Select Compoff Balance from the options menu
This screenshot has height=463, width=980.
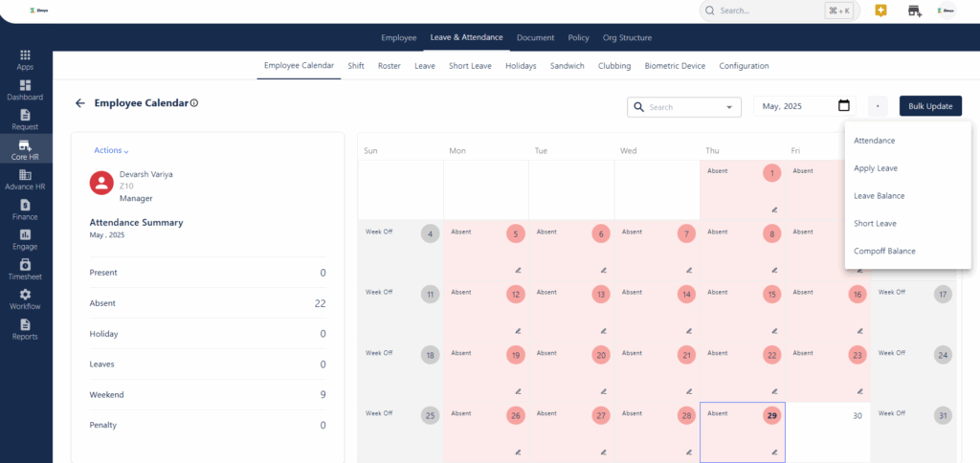click(x=907, y=251)
